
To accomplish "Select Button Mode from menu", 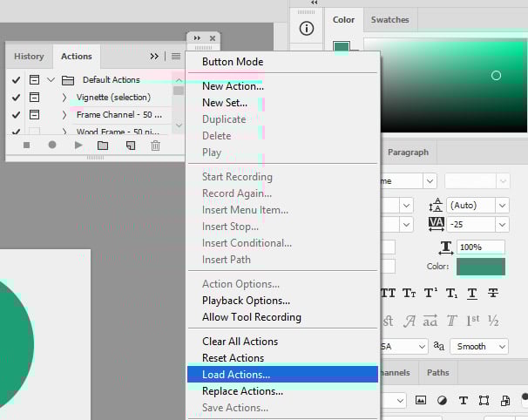I will tap(233, 62).
